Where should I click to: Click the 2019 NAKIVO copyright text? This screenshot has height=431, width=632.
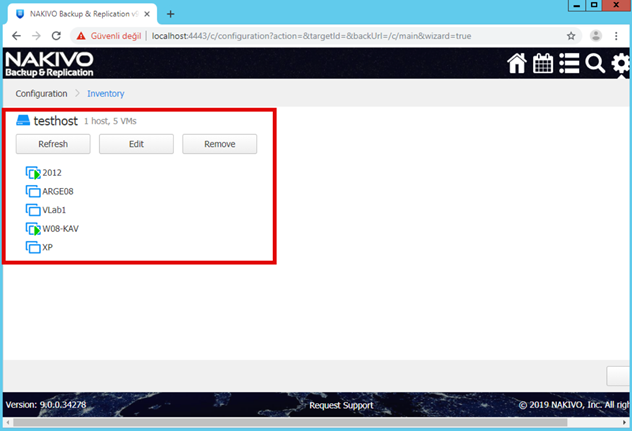575,404
